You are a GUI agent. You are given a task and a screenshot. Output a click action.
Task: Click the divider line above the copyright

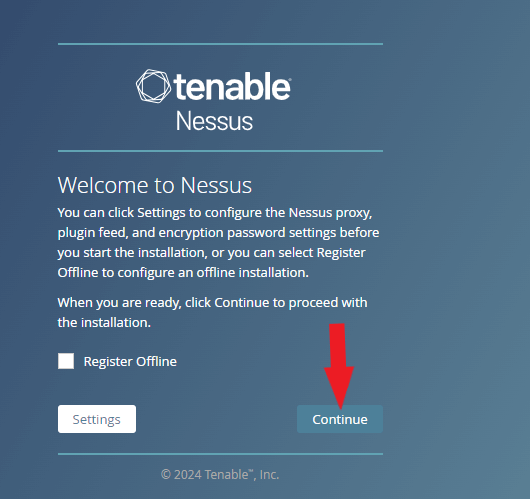[x=220, y=454]
